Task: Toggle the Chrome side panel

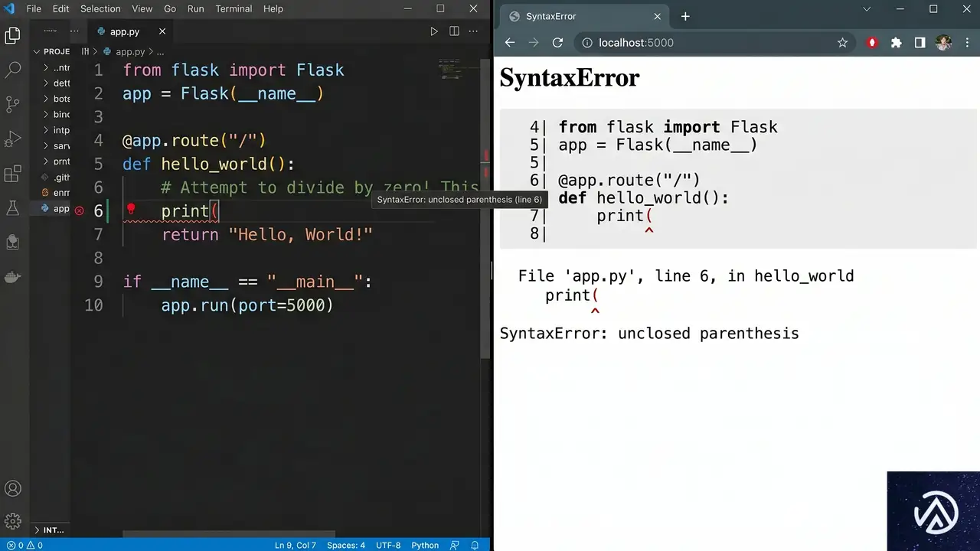Action: (920, 43)
